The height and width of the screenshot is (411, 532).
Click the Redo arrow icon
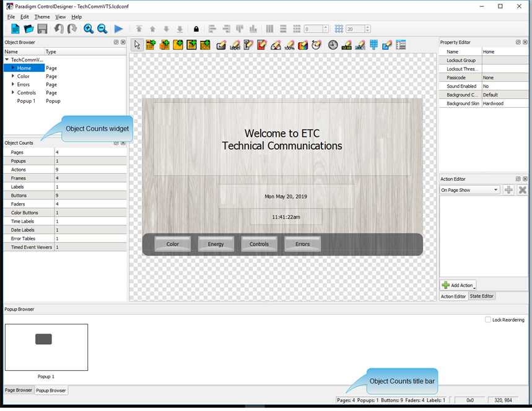tap(72, 29)
